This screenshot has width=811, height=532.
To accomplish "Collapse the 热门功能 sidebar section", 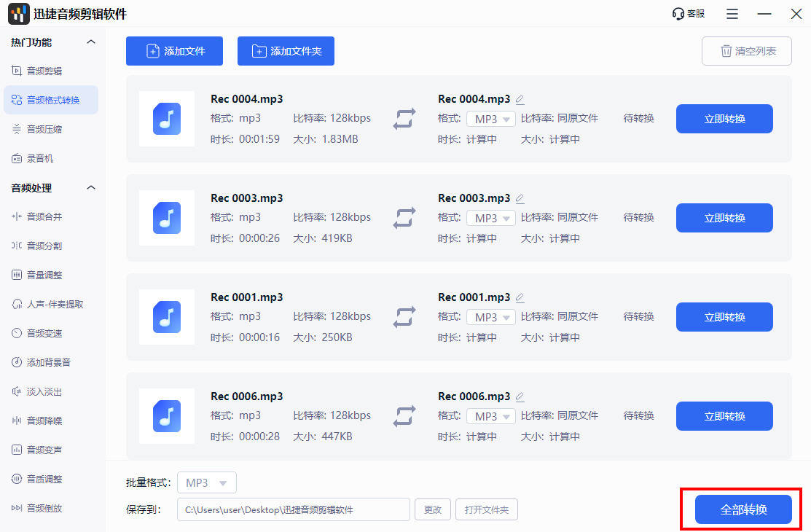I will point(91,42).
